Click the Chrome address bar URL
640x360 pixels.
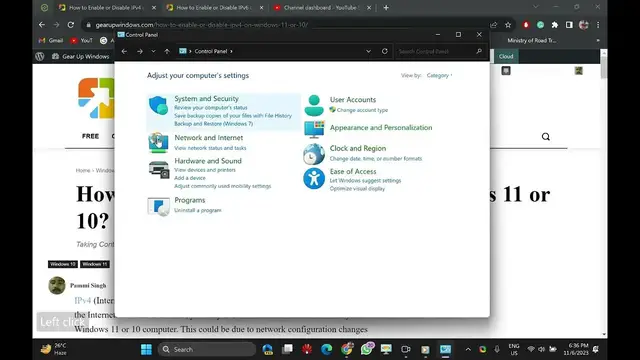pyautogui.click(x=202, y=25)
